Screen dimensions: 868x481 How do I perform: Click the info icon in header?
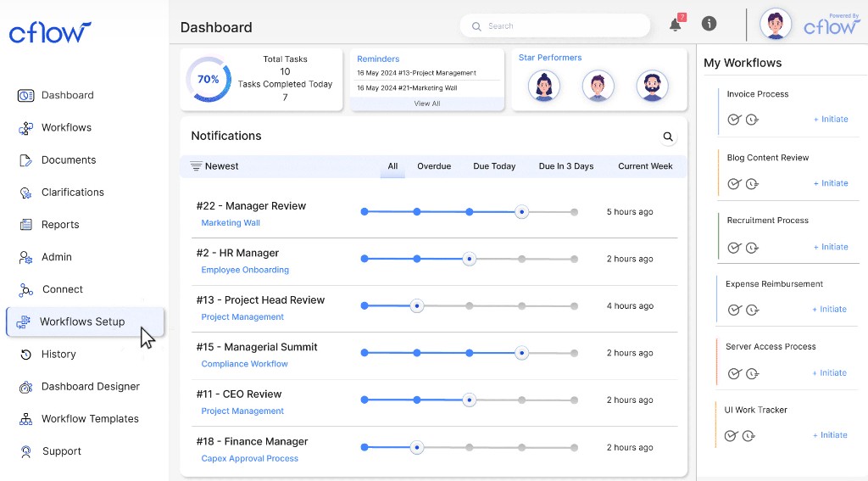709,23
